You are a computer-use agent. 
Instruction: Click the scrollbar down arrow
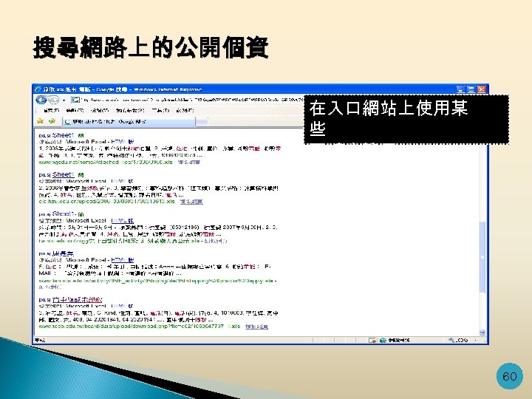482,332
